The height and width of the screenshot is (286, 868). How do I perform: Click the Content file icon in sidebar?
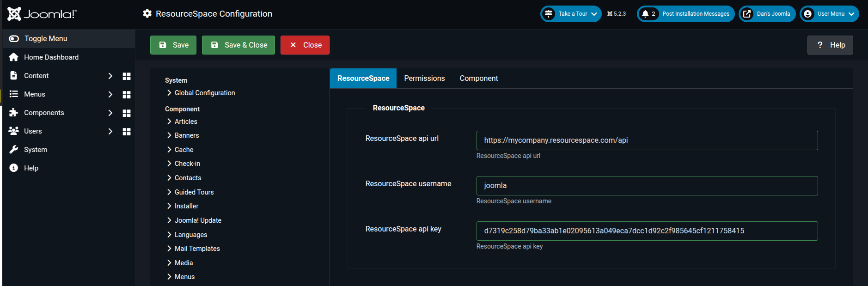click(x=14, y=76)
